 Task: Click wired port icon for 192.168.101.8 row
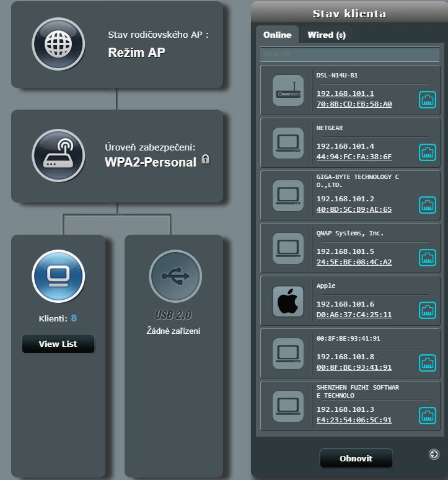point(428,363)
